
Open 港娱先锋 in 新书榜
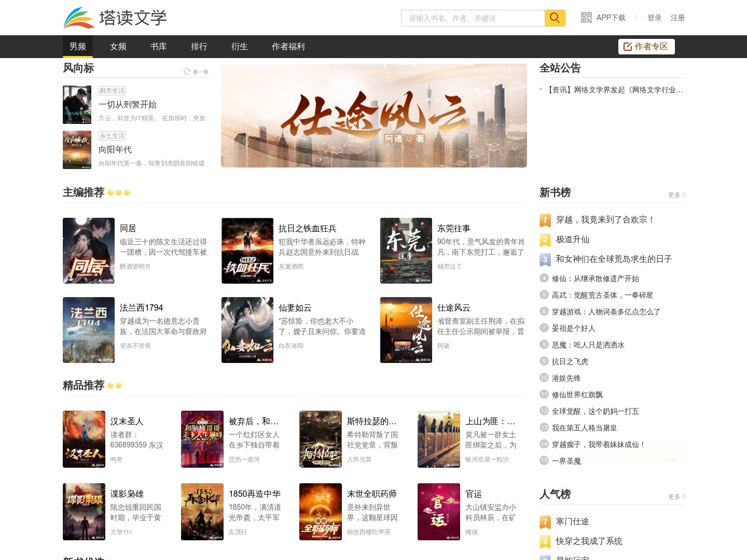(566, 378)
